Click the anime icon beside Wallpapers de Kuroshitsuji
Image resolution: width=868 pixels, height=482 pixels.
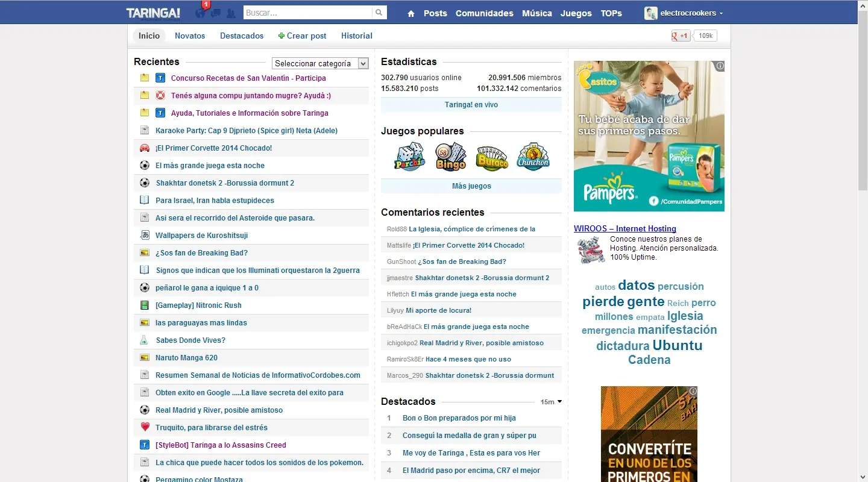click(x=145, y=236)
